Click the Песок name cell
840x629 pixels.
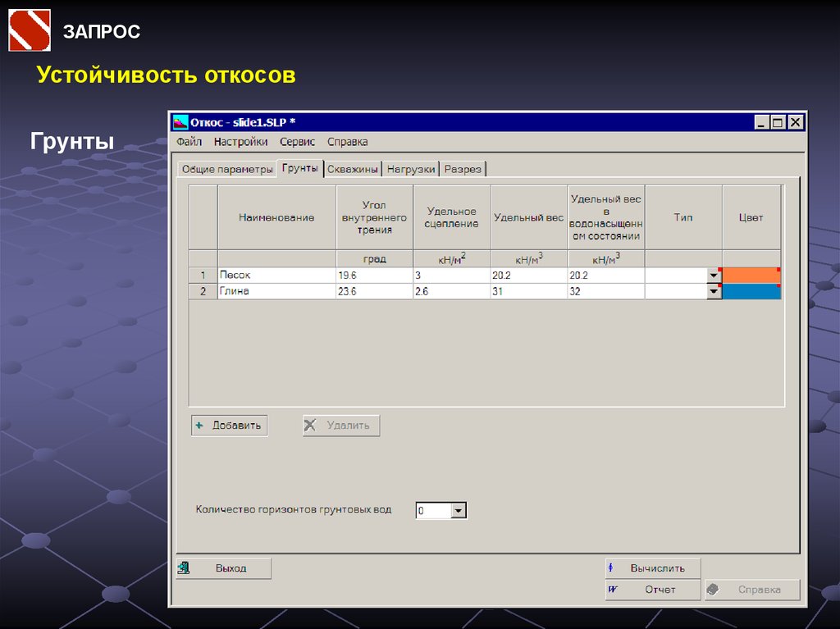coord(276,276)
